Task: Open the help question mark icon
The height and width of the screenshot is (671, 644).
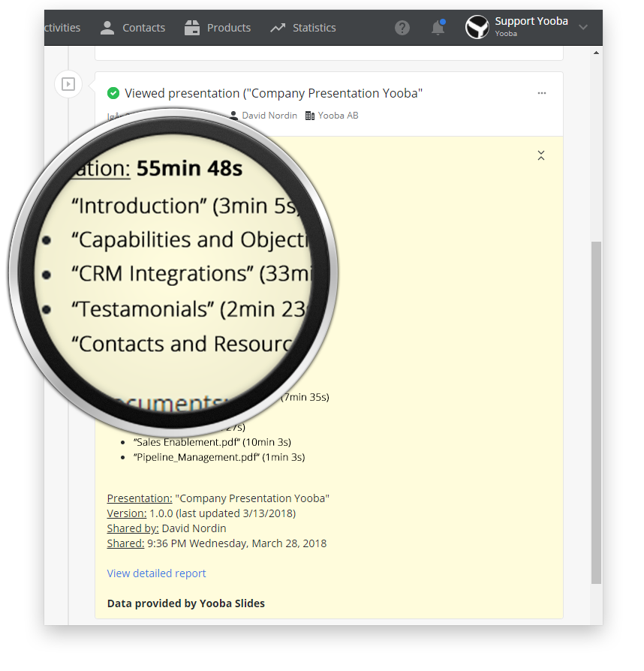Action: coord(402,28)
